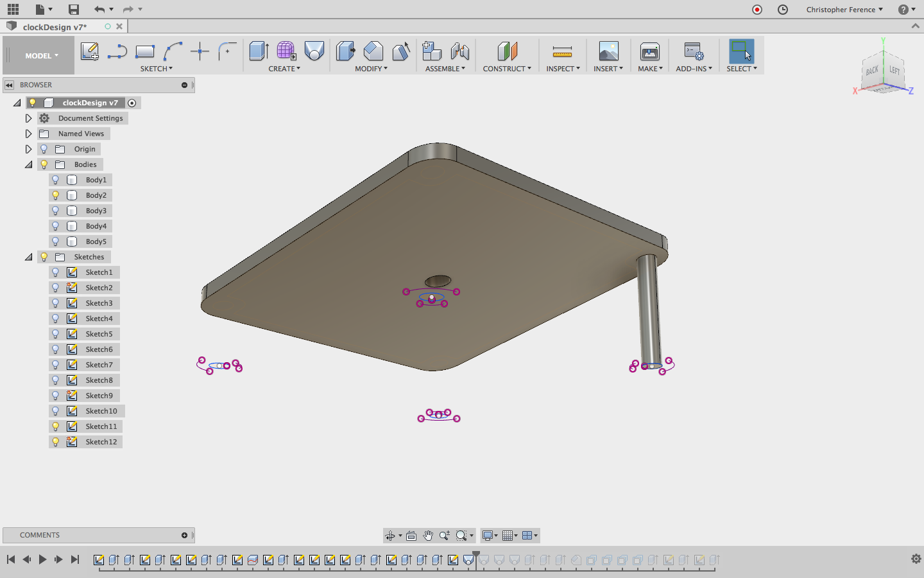
Task: Select Body3 in the browser
Action: [x=96, y=211]
